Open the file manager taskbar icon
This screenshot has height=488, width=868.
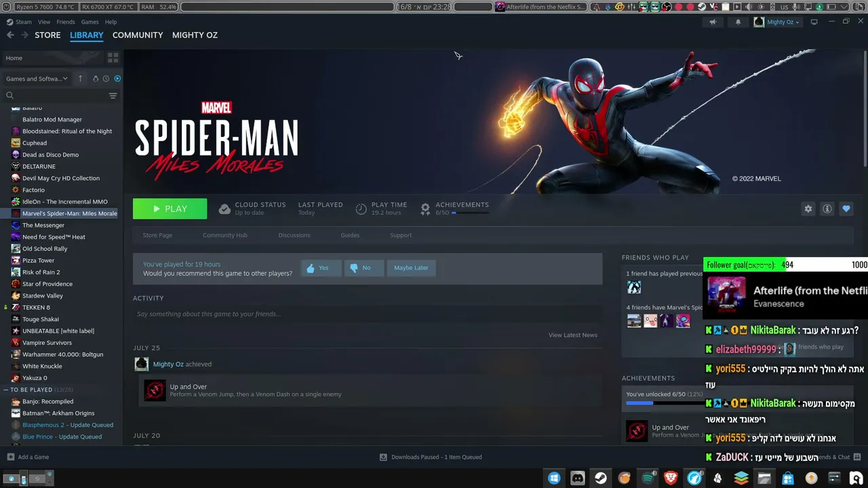click(764, 478)
